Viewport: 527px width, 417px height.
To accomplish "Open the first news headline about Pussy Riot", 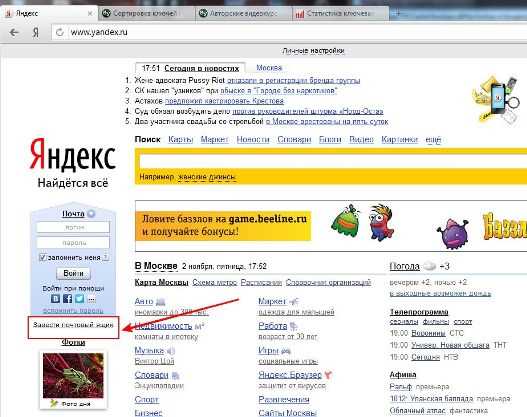I will click(x=293, y=81).
